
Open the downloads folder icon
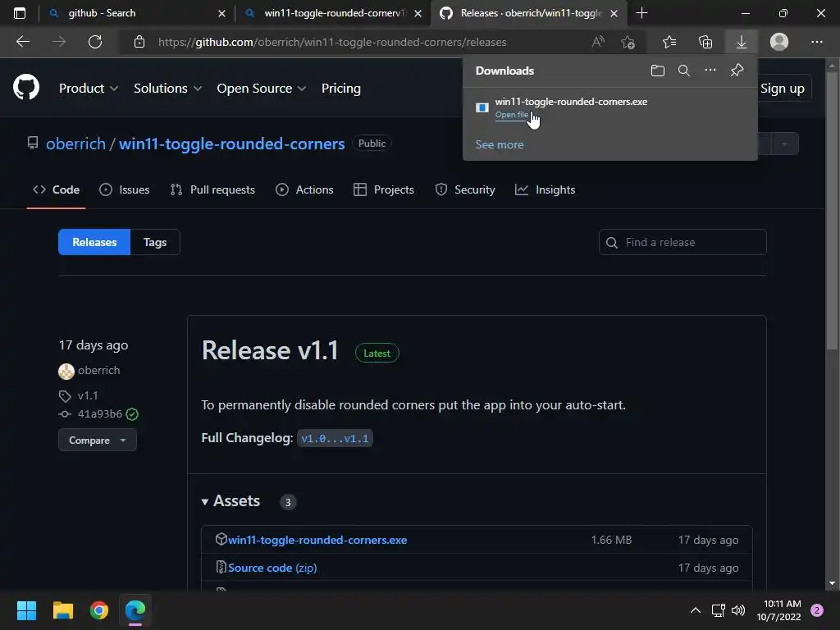[x=657, y=71]
